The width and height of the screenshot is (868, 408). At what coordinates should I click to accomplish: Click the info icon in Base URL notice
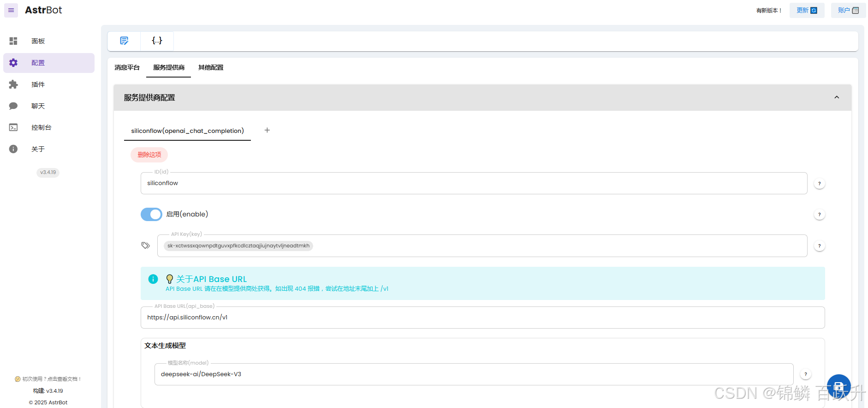click(153, 279)
